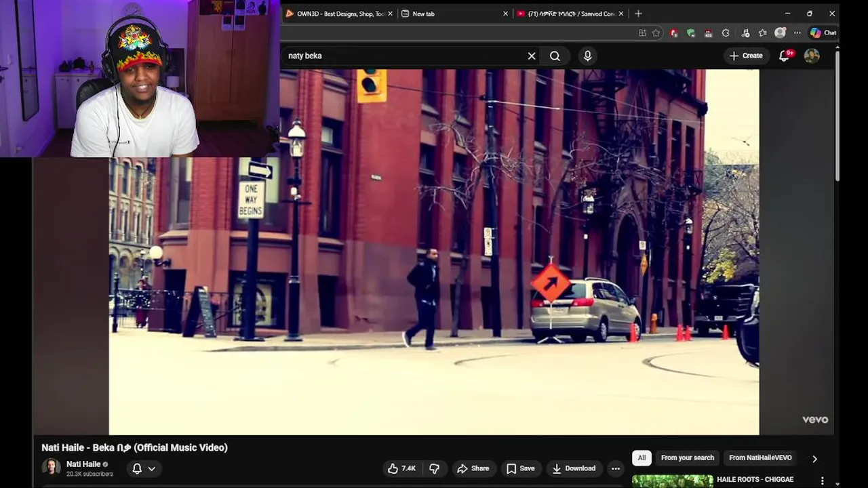
Task: Open the Favorites list star icon
Action: [x=763, y=33]
